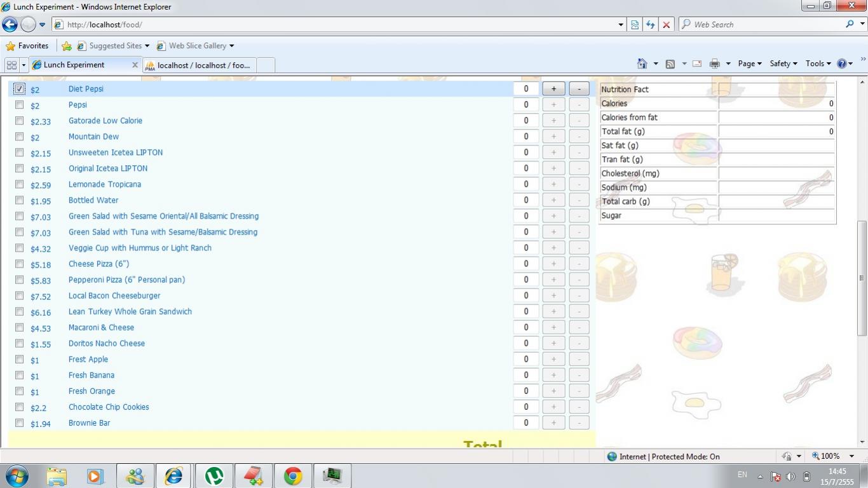Image resolution: width=868 pixels, height=488 pixels.
Task: Open the Help question mark icon
Action: coord(842,64)
